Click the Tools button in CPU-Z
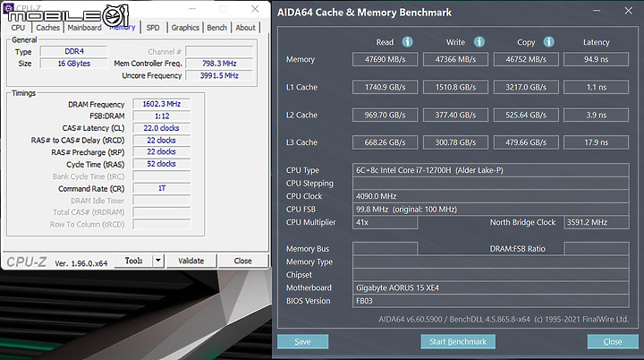Image resolution: width=644 pixels, height=360 pixels. tap(133, 261)
